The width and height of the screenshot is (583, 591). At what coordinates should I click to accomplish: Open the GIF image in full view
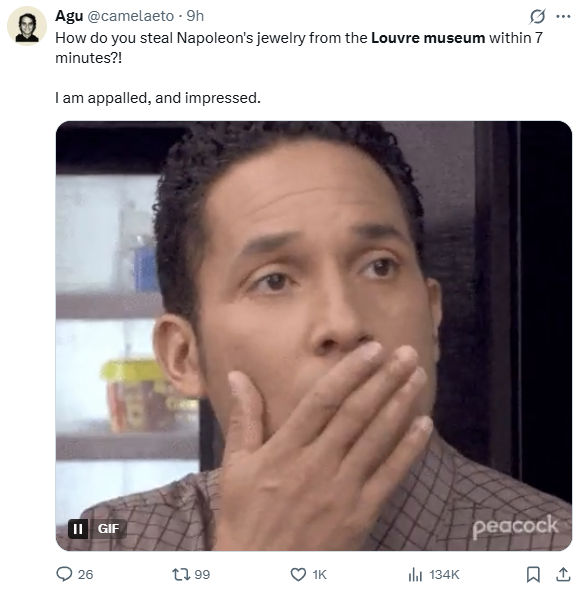[x=314, y=336]
